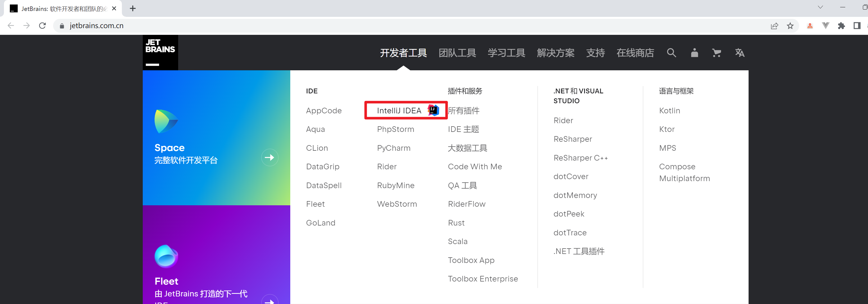The width and height of the screenshot is (868, 304).
Task: Open the 在线商店 menu
Action: pos(635,53)
